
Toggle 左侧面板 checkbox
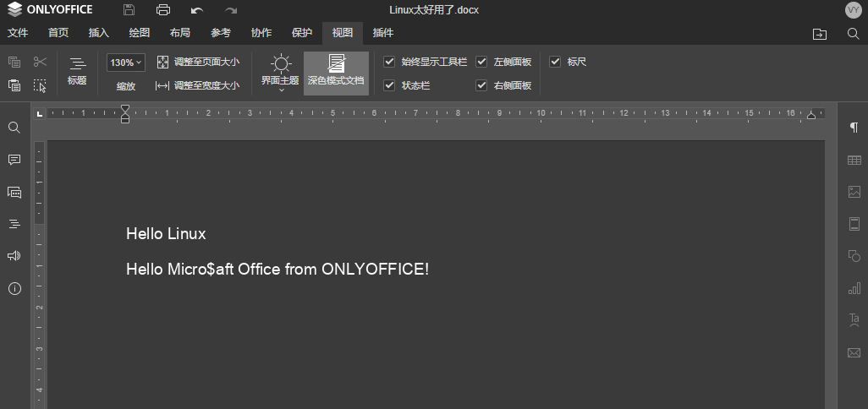(481, 62)
